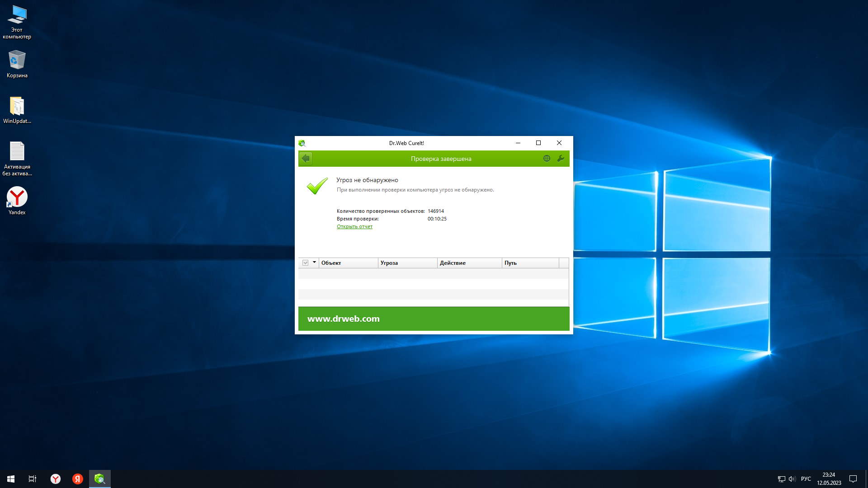Toggle the select-all checkbox in table header
The image size is (868, 488).
[306, 263]
